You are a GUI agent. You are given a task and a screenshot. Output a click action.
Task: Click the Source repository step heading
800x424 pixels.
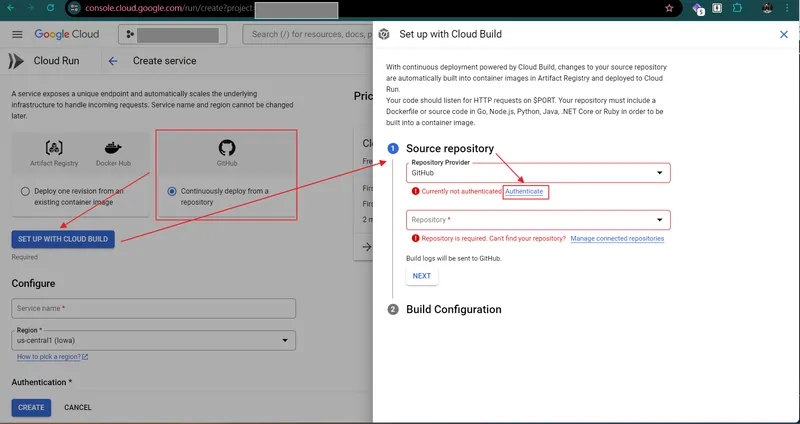[x=450, y=148]
